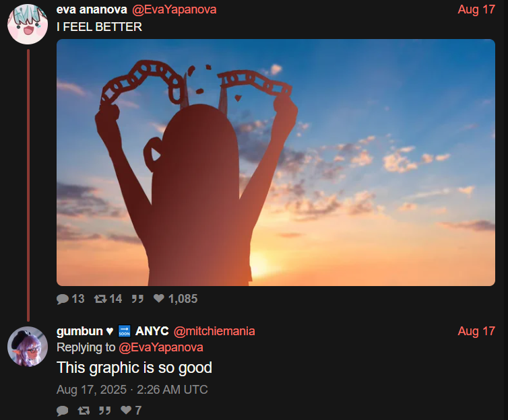
Task: Open the broken chains sunset image
Action: (x=276, y=162)
